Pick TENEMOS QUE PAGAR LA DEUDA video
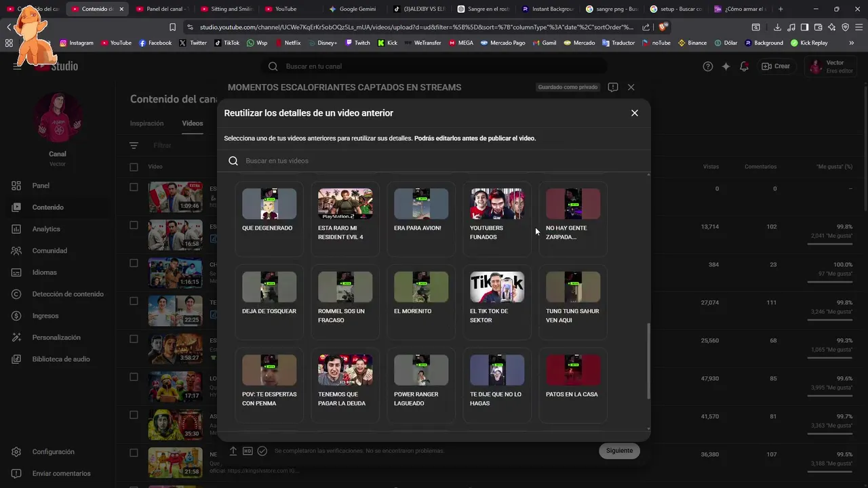 345,385
